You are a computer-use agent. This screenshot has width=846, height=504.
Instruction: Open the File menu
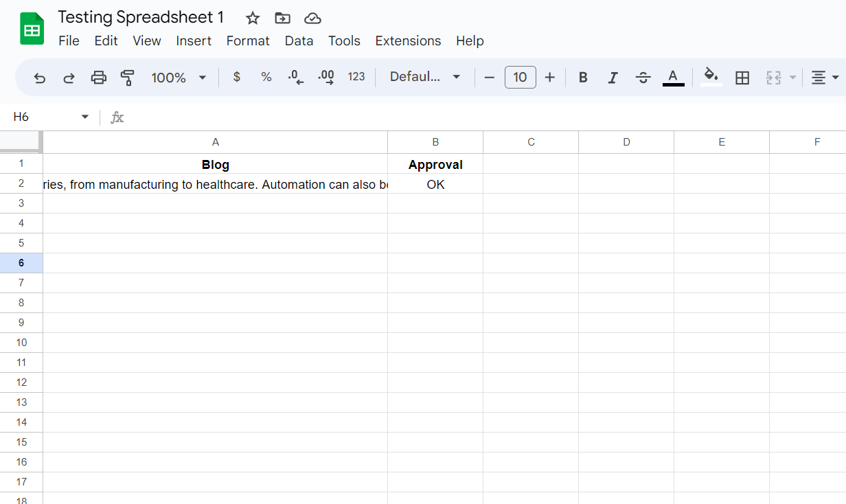point(69,41)
